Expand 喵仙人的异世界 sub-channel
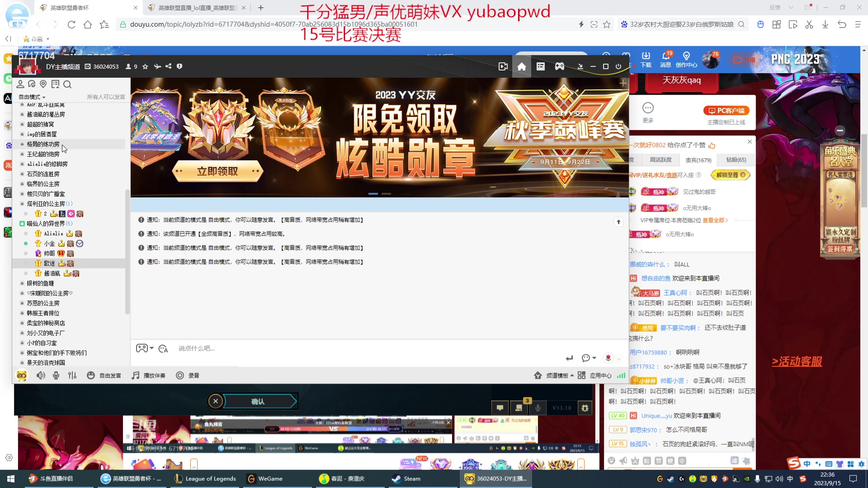This screenshot has height=488, width=868. click(45, 224)
